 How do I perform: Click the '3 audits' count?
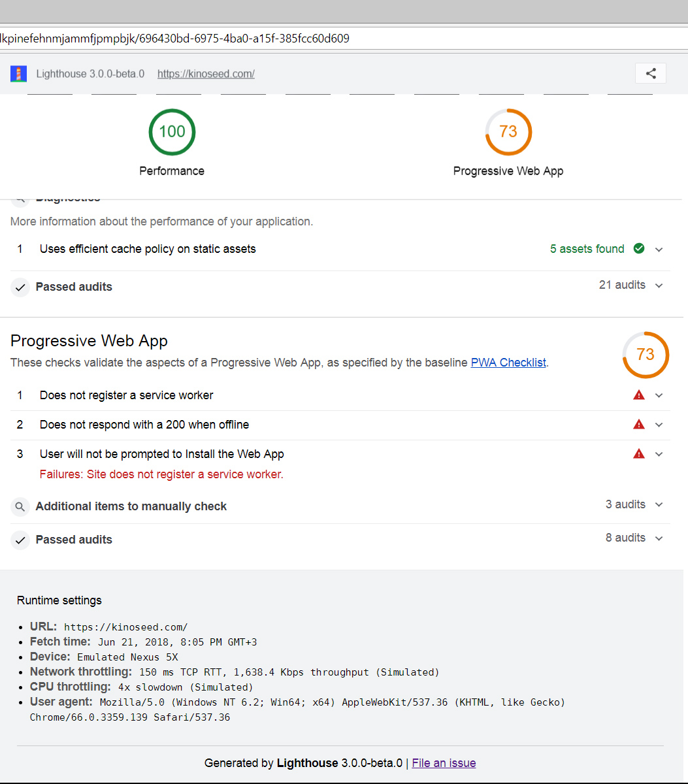pos(625,504)
